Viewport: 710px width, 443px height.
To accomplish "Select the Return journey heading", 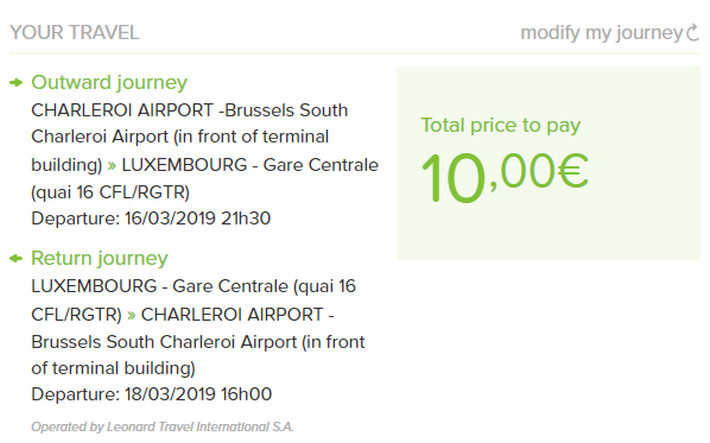I will pyautogui.click(x=99, y=258).
